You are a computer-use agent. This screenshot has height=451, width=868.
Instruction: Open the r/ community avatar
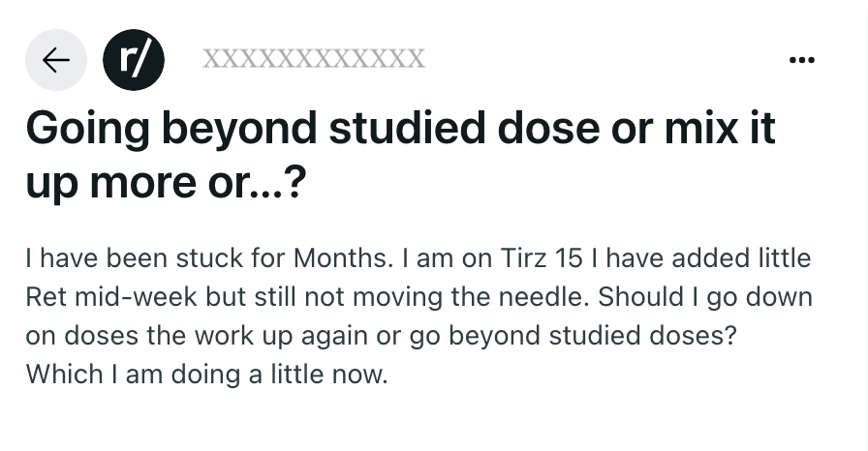[134, 60]
